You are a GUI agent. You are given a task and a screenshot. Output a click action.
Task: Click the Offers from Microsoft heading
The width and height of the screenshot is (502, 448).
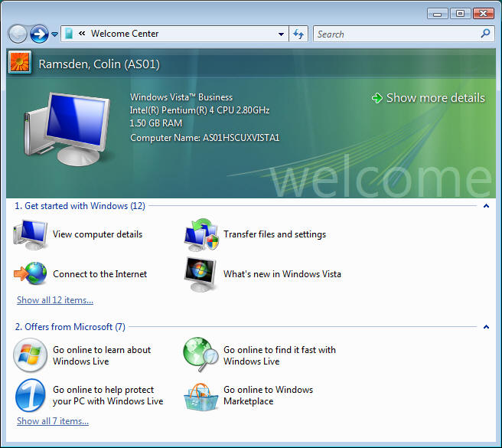pos(70,327)
